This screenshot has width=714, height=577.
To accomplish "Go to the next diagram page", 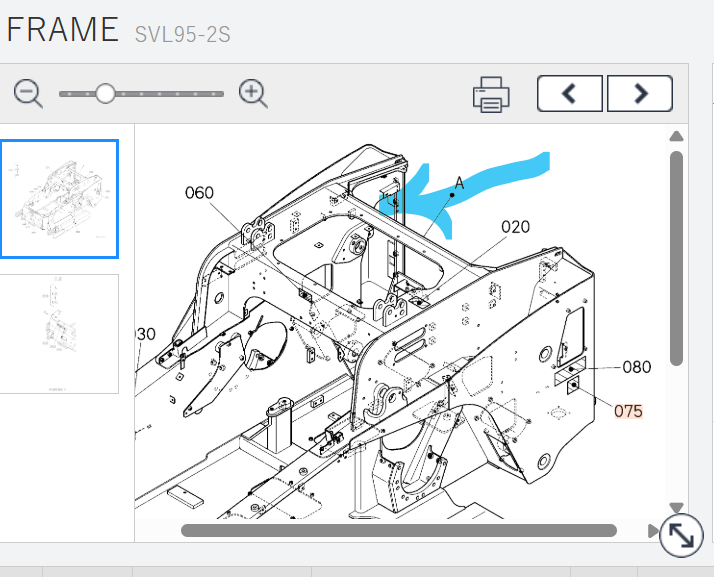I will tap(640, 94).
